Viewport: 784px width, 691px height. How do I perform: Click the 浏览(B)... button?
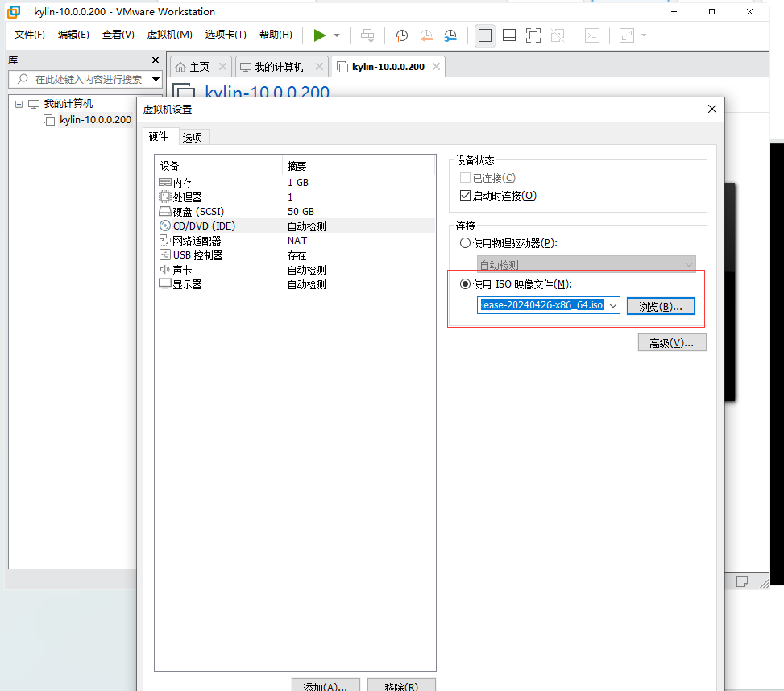tap(661, 306)
